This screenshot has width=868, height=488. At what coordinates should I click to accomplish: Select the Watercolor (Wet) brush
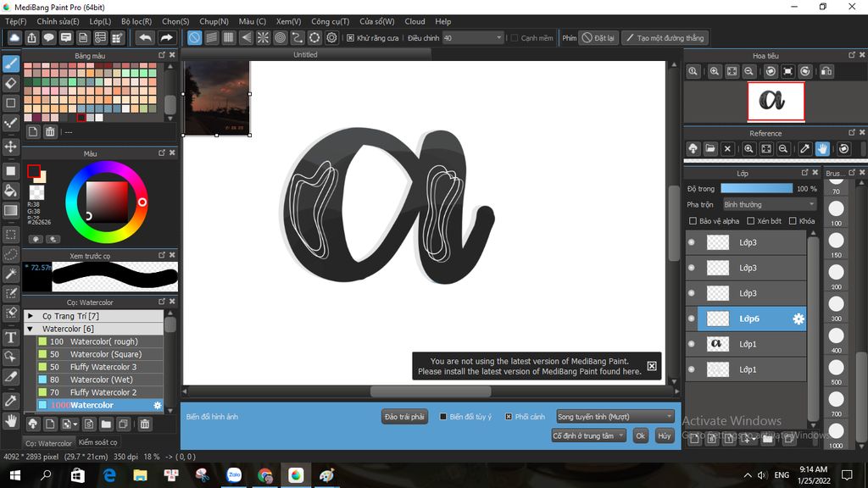100,380
